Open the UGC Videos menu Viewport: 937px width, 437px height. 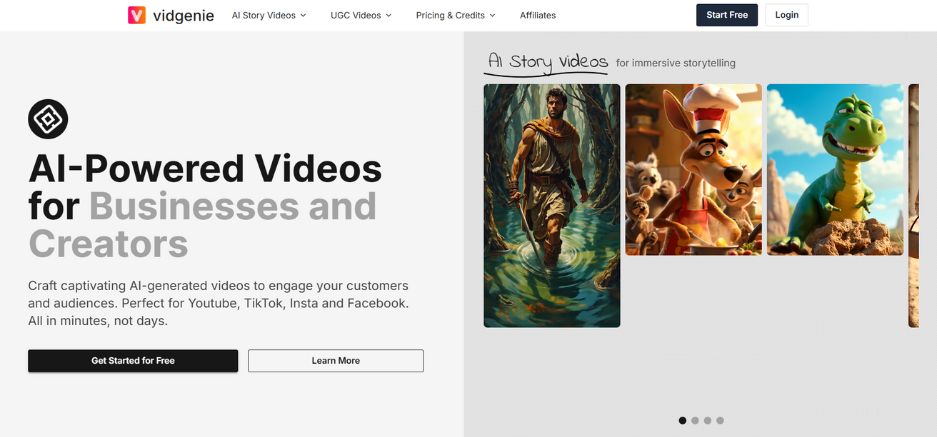pos(361,16)
